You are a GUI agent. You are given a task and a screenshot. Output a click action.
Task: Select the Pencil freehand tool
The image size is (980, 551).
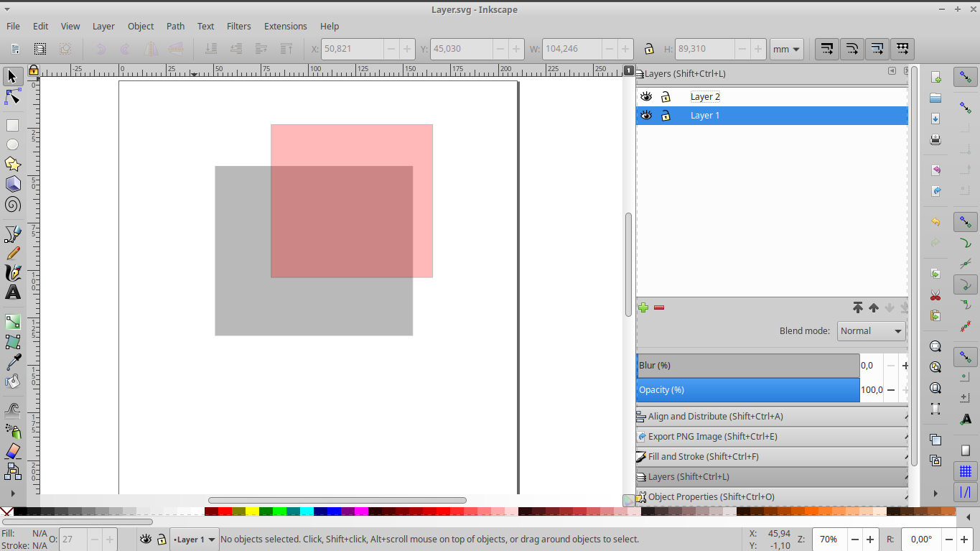click(13, 254)
